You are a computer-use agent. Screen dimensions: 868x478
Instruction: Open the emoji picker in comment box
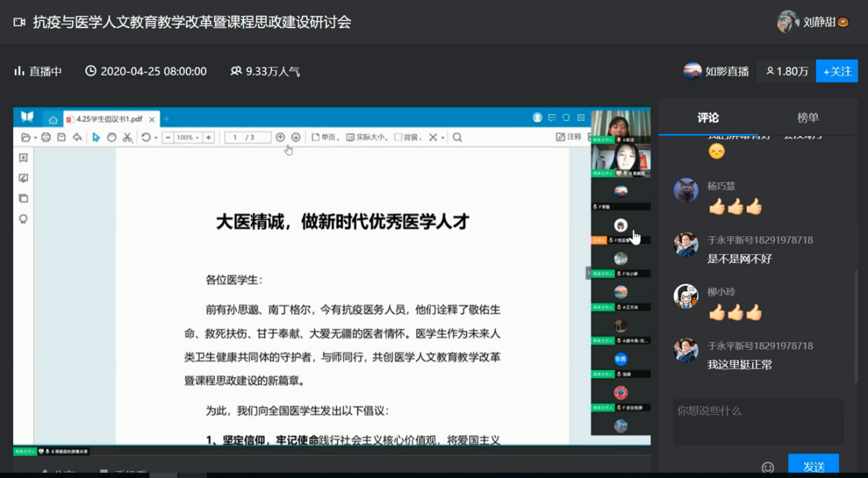pyautogui.click(x=768, y=467)
